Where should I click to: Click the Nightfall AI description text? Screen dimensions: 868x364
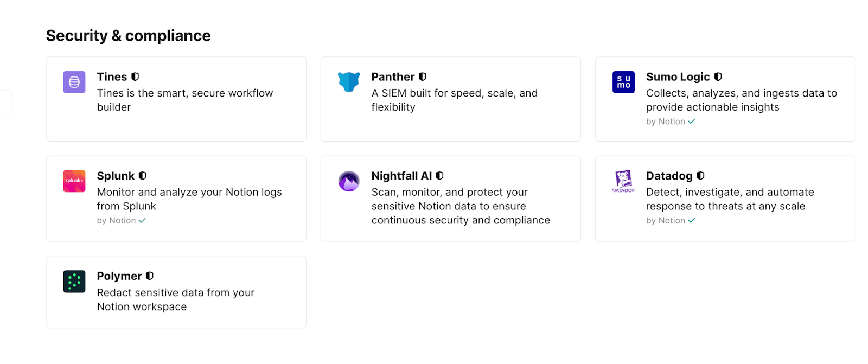(460, 206)
